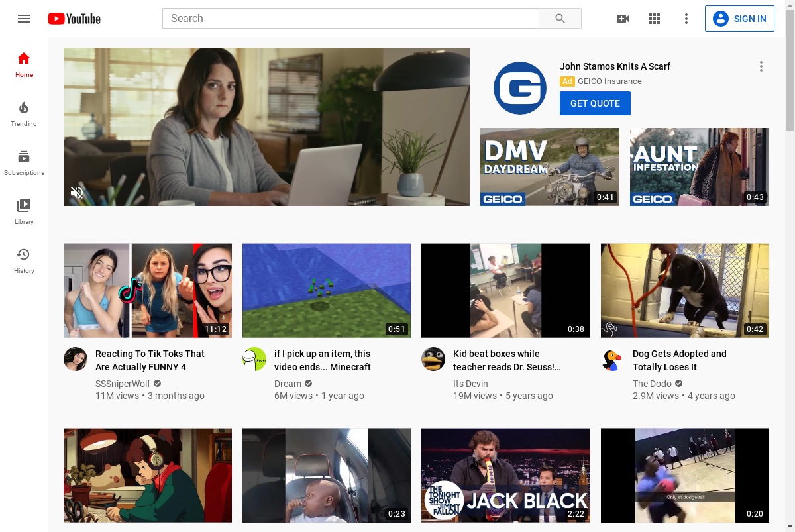Open options menu for GEICO ad
Image resolution: width=795 pixels, height=532 pixels.
pyautogui.click(x=761, y=66)
